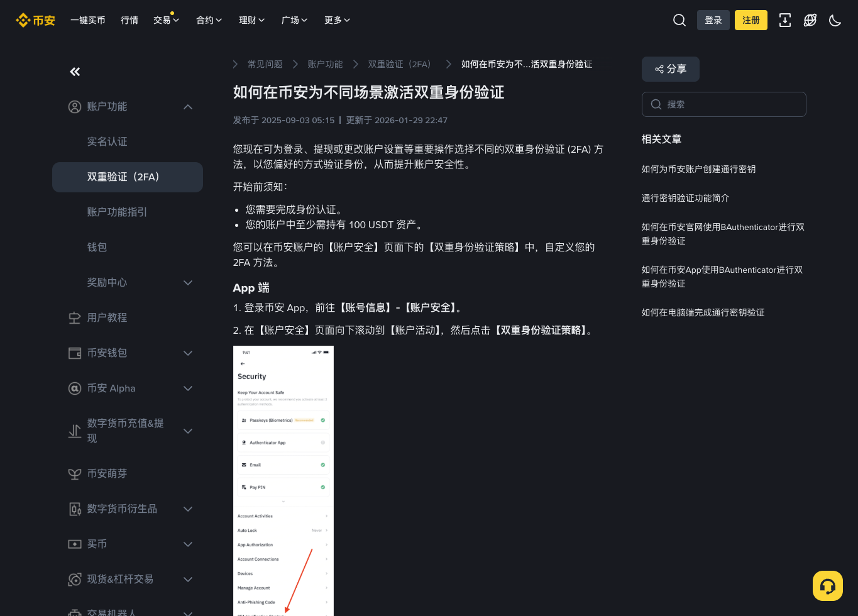The height and width of the screenshot is (616, 858).
Task: Click the 更新于 2026-01-29 22:47 text
Action: pos(397,120)
